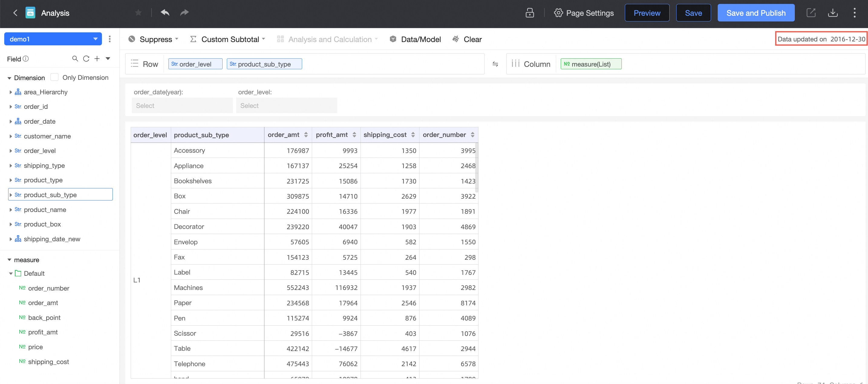Add a new field with plus icon

pyautogui.click(x=97, y=59)
